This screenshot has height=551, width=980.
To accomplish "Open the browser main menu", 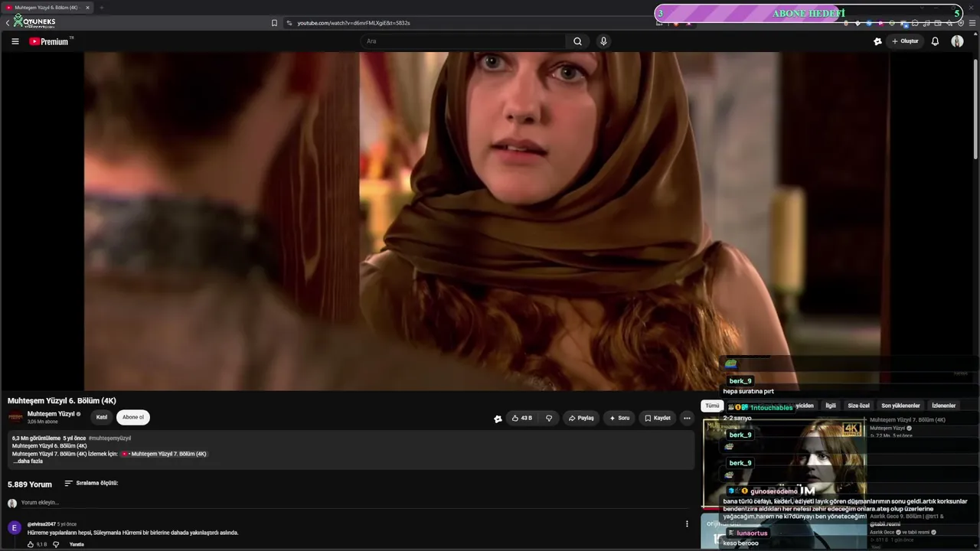I will [972, 23].
